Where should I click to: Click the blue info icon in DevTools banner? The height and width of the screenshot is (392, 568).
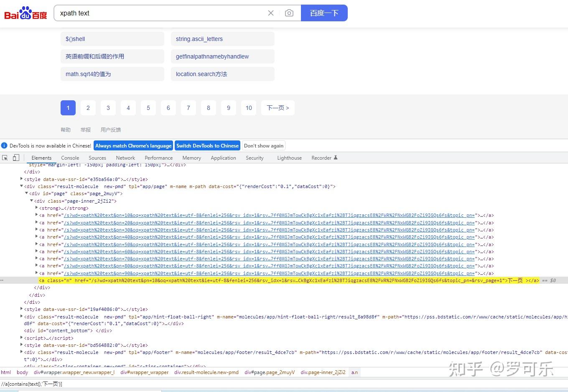(x=4, y=145)
